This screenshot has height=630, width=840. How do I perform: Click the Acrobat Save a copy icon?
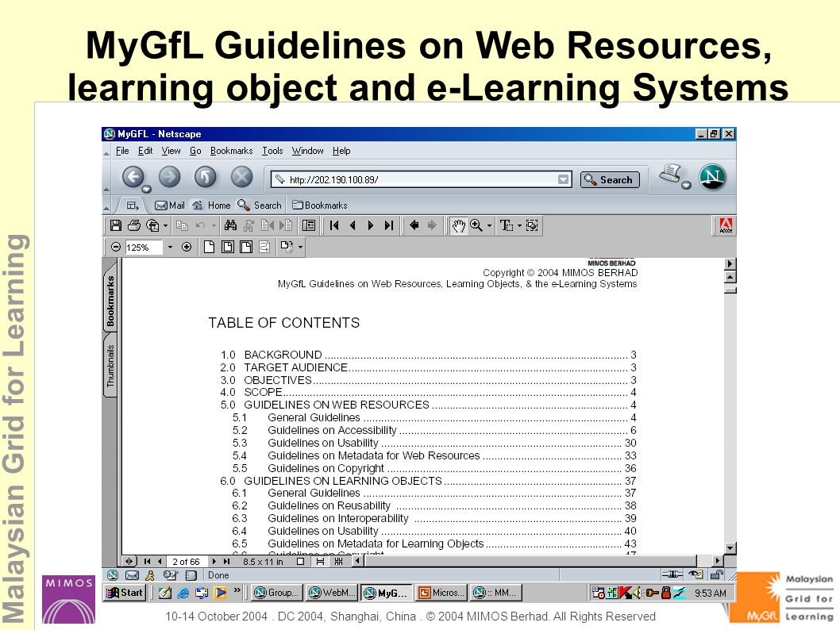[116, 225]
